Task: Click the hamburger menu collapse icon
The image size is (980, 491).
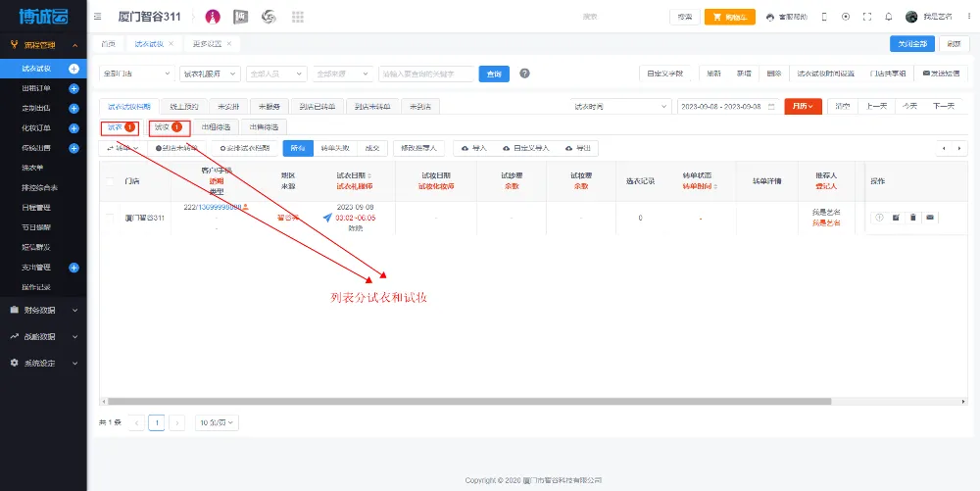Action: click(97, 17)
